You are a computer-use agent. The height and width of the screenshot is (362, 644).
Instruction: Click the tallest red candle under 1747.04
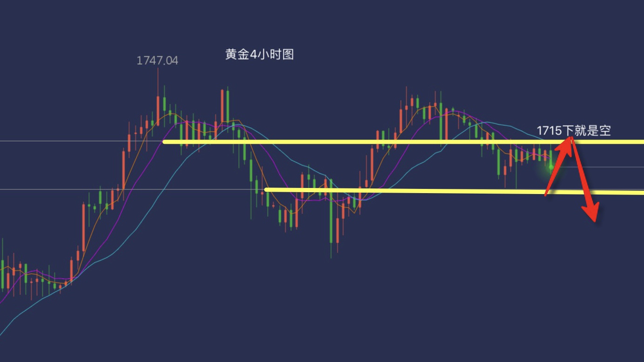coord(158,110)
